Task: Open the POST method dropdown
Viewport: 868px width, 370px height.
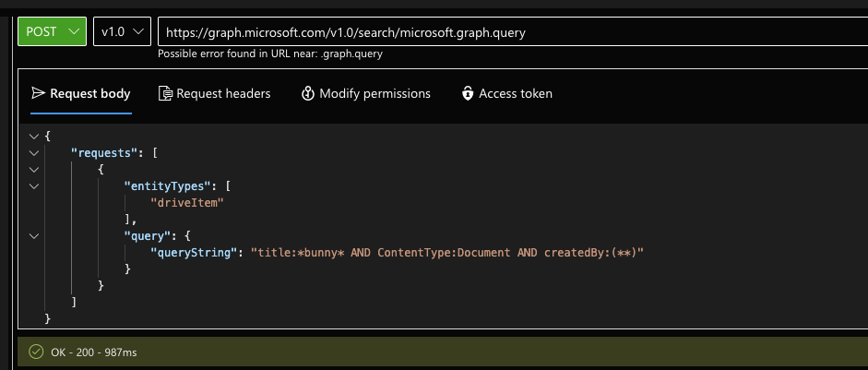Action: 52,31
